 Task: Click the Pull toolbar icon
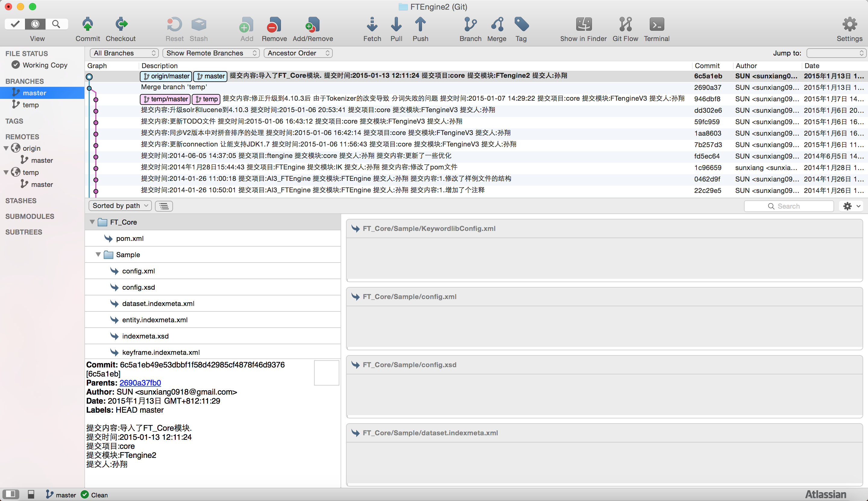coord(396,25)
